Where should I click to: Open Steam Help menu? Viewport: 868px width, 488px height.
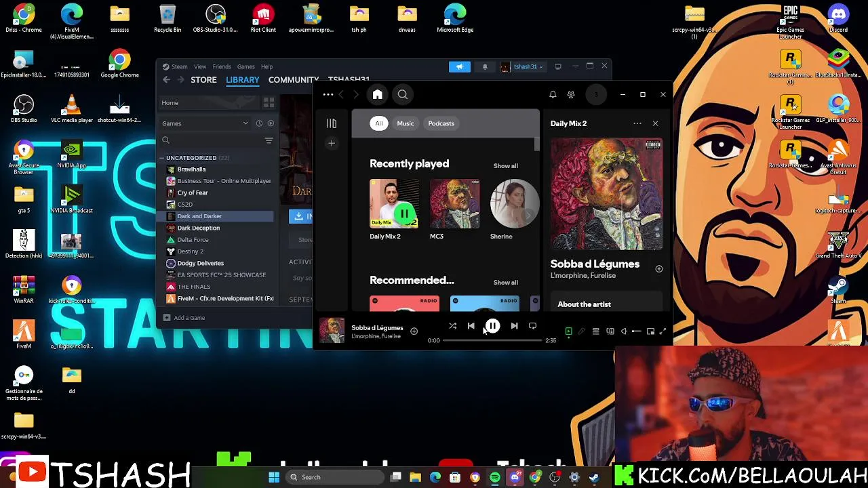click(x=267, y=66)
